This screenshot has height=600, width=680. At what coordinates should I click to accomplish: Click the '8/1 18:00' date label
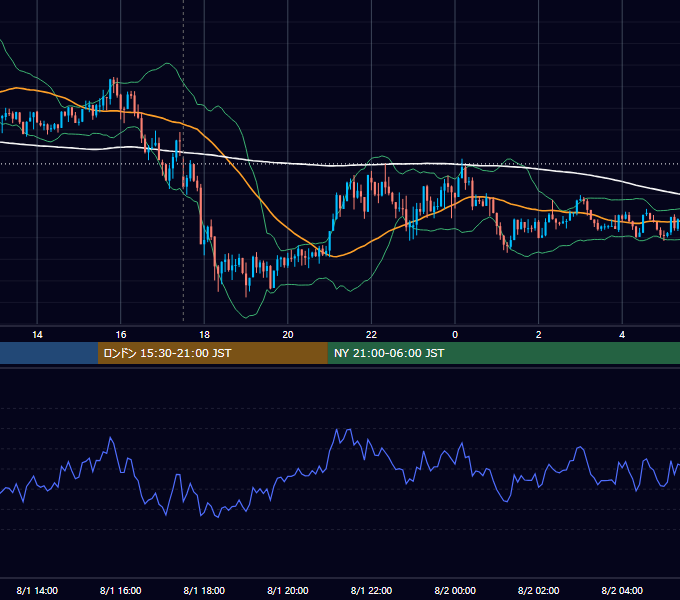204,590
